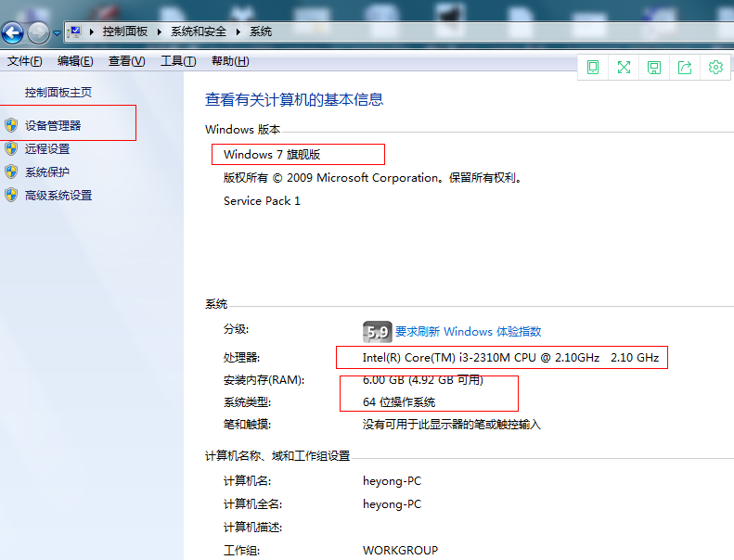Click the blue Back arrow button

[12, 33]
